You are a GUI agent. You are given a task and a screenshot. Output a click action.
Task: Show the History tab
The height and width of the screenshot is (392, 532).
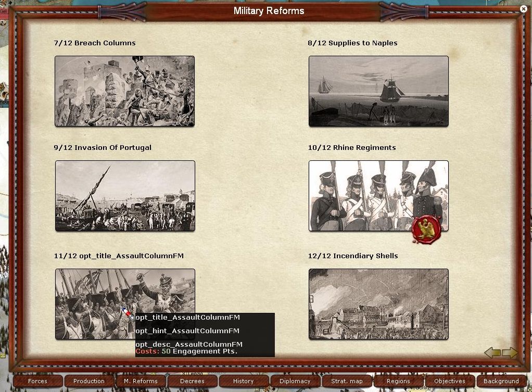pos(244,381)
